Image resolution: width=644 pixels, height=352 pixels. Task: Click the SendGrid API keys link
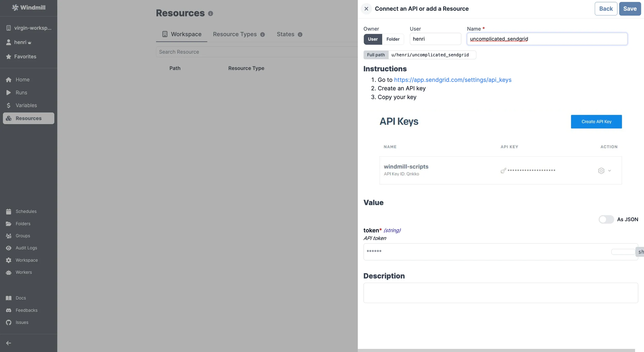click(x=453, y=80)
